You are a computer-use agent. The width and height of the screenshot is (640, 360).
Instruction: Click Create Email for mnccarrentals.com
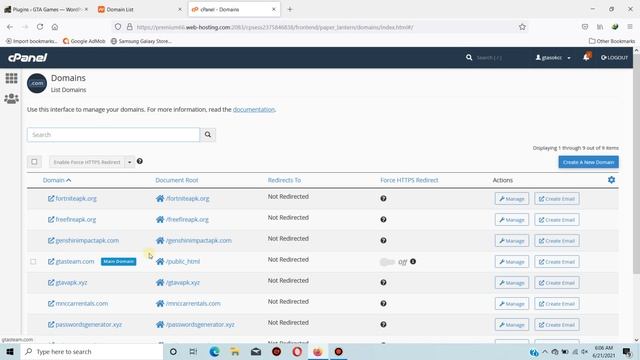557,304
